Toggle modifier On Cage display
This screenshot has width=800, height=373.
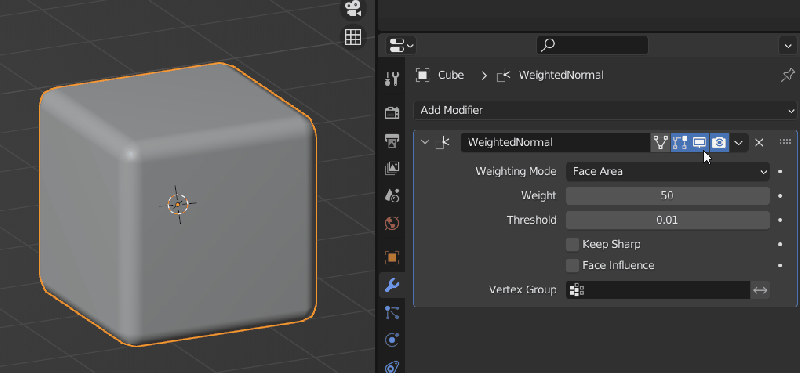pos(660,142)
